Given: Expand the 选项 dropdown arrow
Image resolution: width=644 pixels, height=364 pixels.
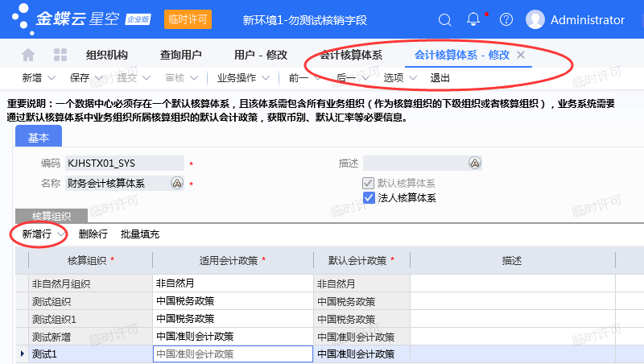Looking at the screenshot, I should pos(413,77).
